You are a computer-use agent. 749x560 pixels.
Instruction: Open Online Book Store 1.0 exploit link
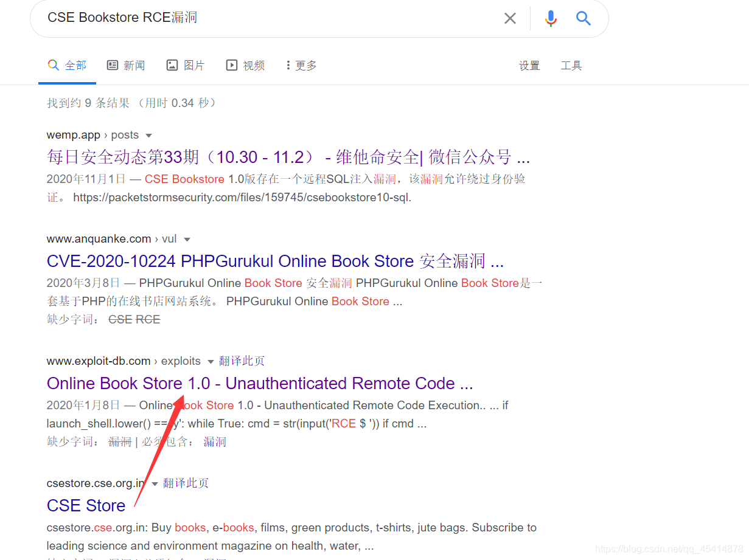(x=260, y=384)
